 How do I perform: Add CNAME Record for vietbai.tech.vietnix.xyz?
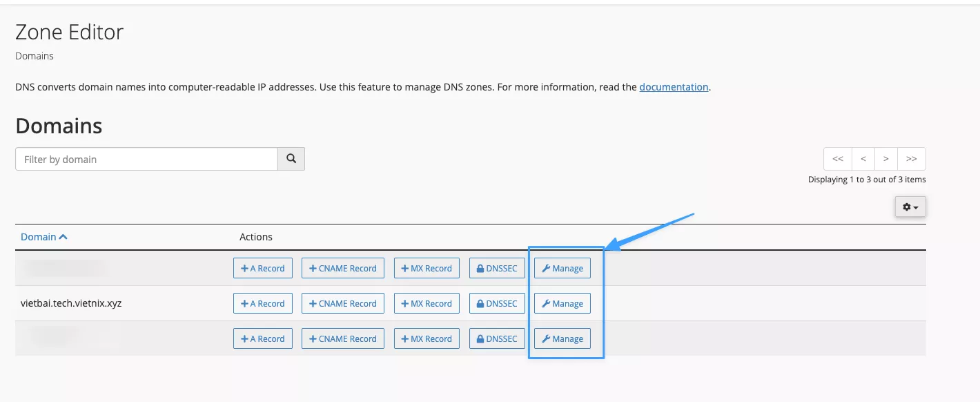pyautogui.click(x=343, y=303)
